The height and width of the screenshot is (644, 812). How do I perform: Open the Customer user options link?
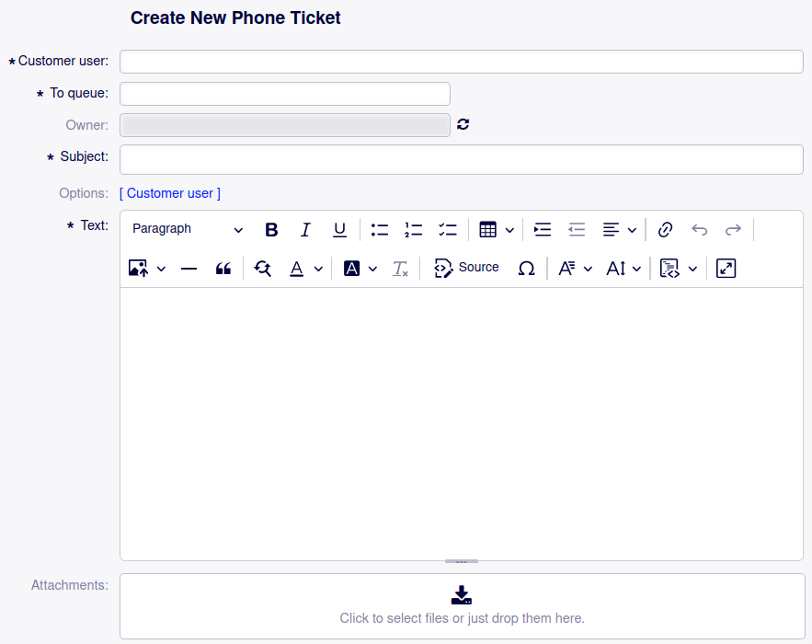170,193
